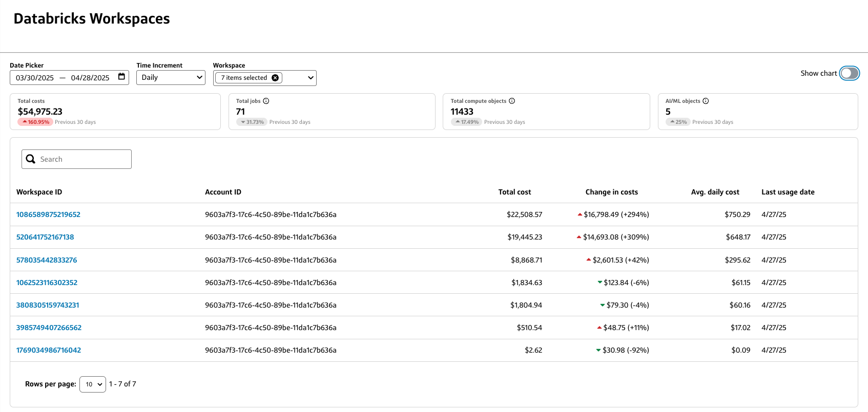Click the 160.95% increase badge in Total costs
Screen dimensions: 868x412
[35, 122]
